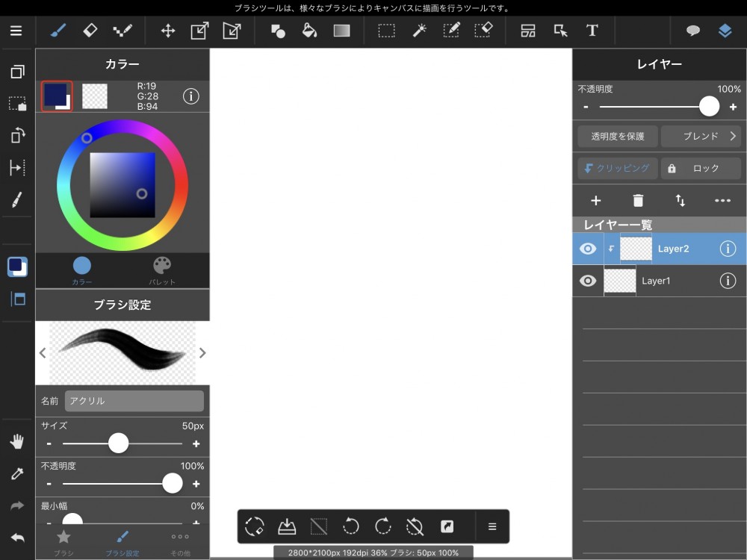Add a new layer with plus icon
Image resolution: width=747 pixels, height=560 pixels.
(x=596, y=200)
